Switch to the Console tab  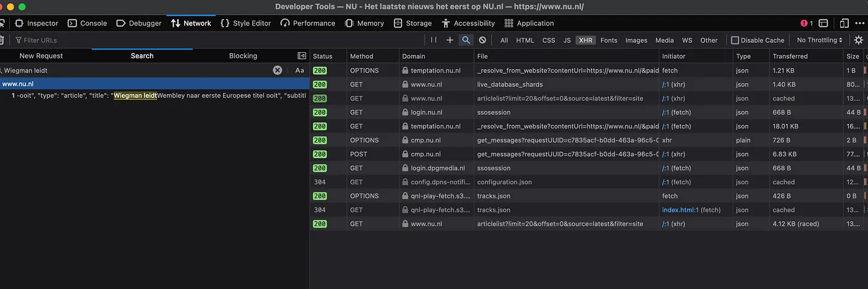(x=87, y=23)
